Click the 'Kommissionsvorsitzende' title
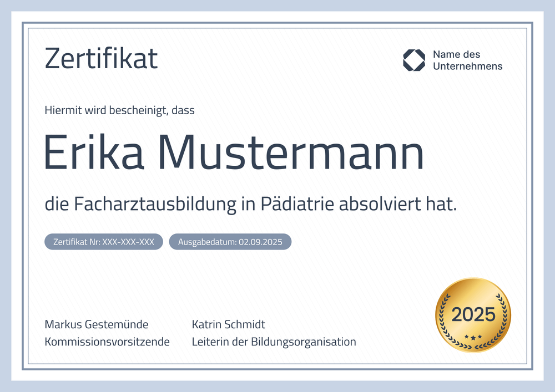Image resolution: width=555 pixels, height=392 pixels. 107,342
